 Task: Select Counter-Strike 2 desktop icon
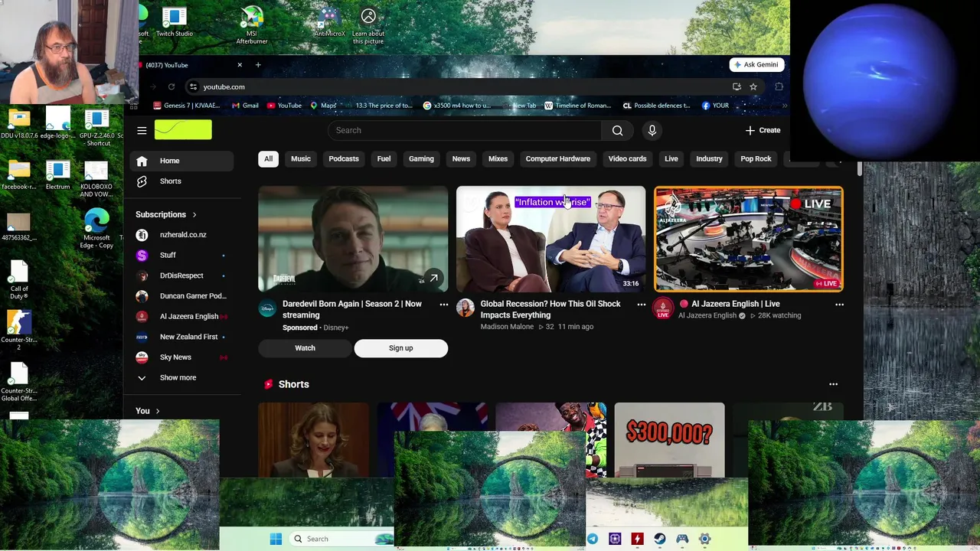19,331
